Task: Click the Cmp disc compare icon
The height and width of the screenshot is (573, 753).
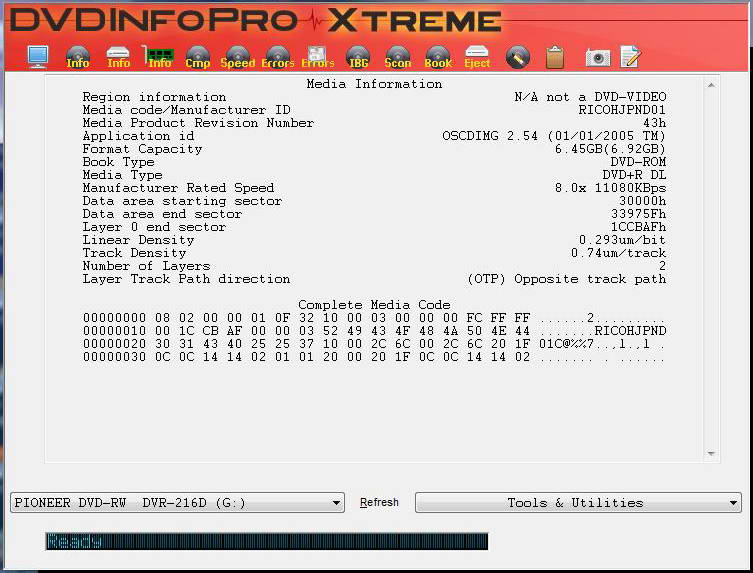Action: [198, 58]
